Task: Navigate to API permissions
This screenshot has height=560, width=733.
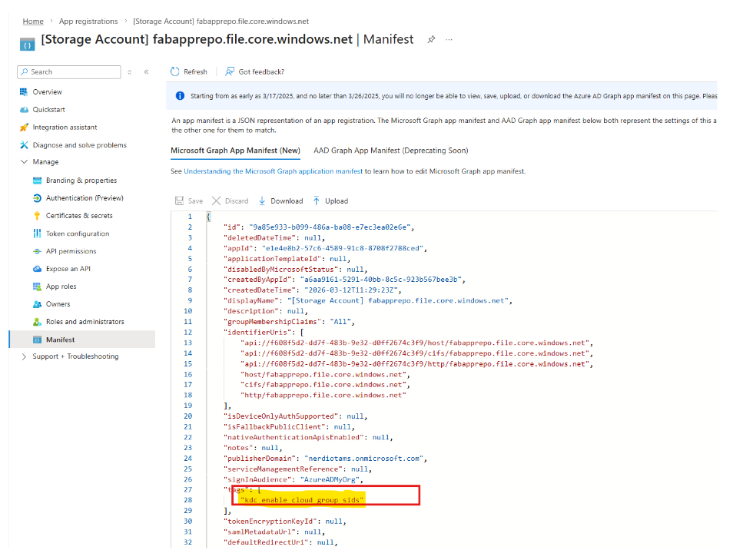Action: pos(71,251)
